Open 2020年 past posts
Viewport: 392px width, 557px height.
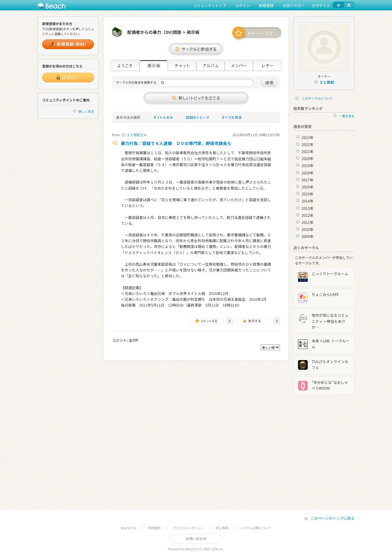pos(307,159)
